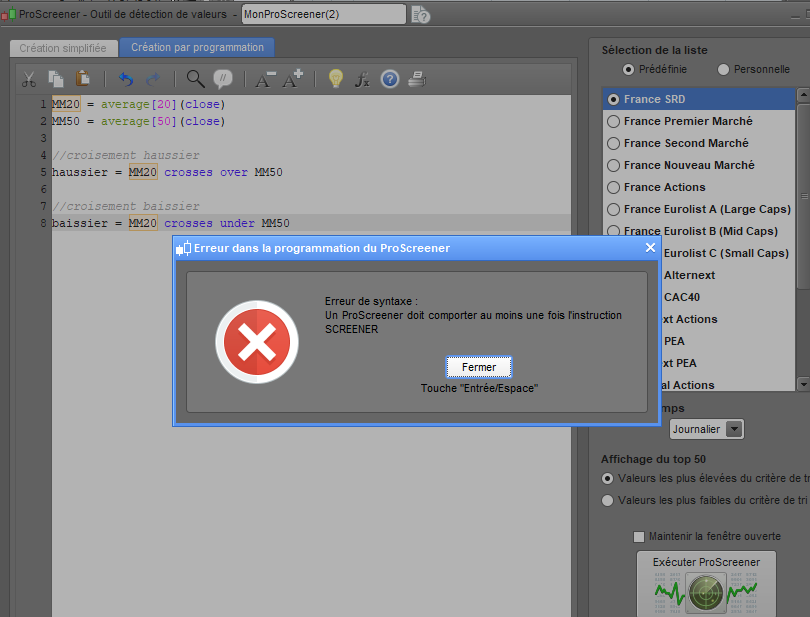Toggle comment with speech bubble icon
The image size is (810, 617).
[223, 79]
